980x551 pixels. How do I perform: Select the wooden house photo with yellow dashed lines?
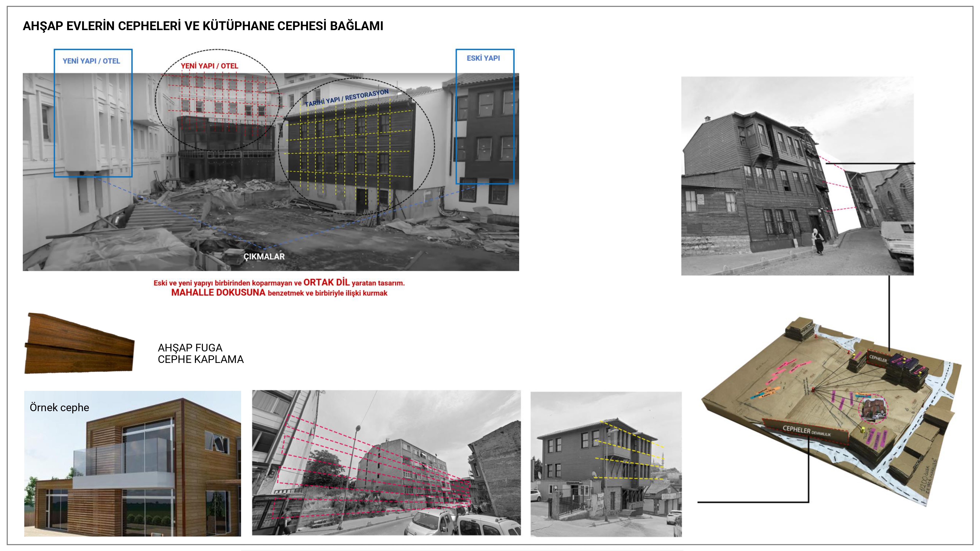[x=606, y=464]
